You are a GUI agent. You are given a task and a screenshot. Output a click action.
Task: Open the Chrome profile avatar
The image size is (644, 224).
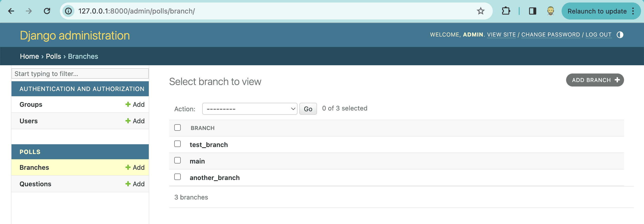point(550,11)
